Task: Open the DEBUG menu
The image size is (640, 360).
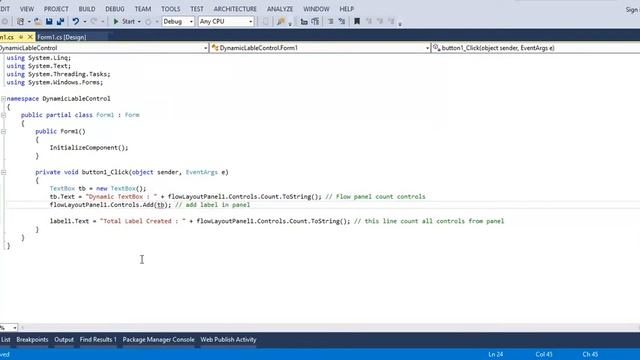Action: click(115, 9)
